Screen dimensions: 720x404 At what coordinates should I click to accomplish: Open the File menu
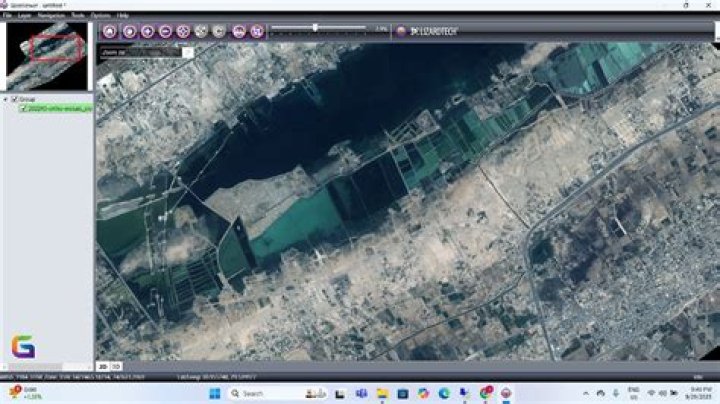tap(7, 16)
